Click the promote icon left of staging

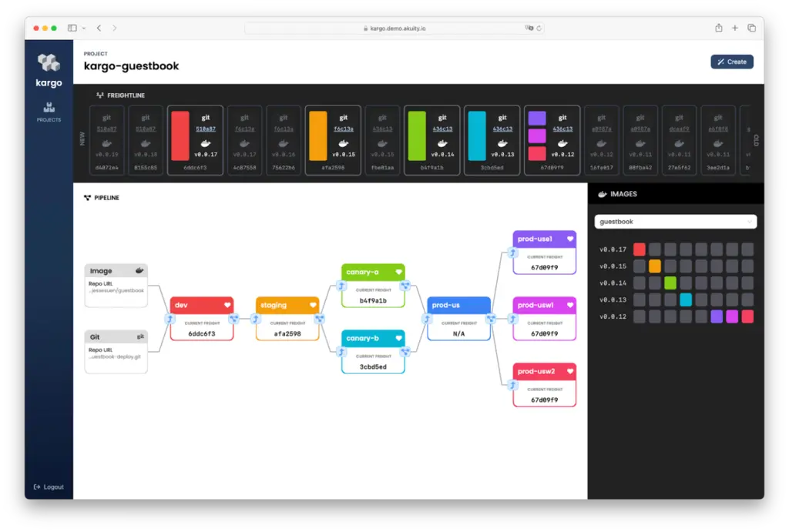(x=256, y=319)
